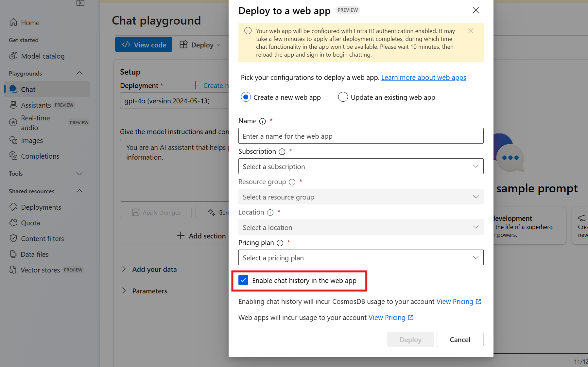Collapse the left navigation panel icon

(x=80, y=3)
